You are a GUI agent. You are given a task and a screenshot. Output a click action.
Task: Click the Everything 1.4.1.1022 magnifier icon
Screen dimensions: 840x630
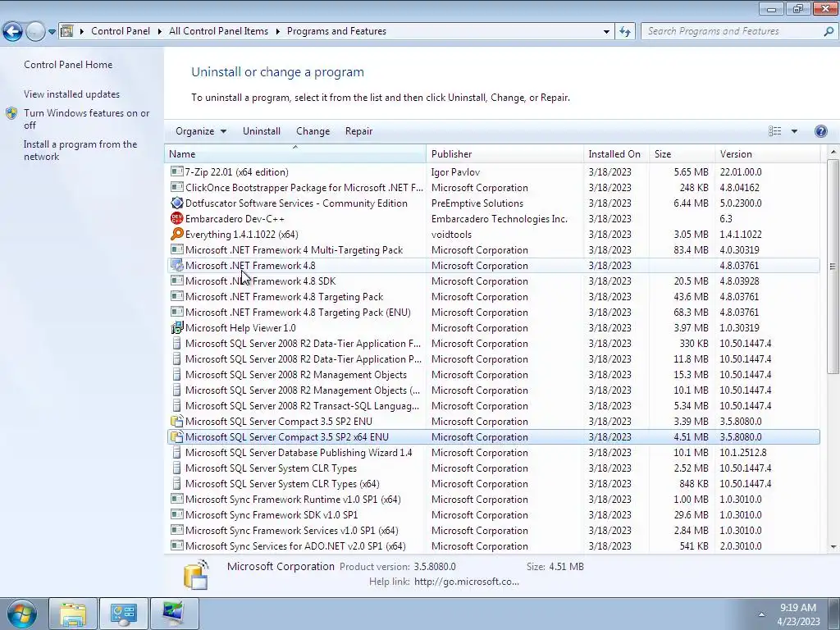[176, 234]
